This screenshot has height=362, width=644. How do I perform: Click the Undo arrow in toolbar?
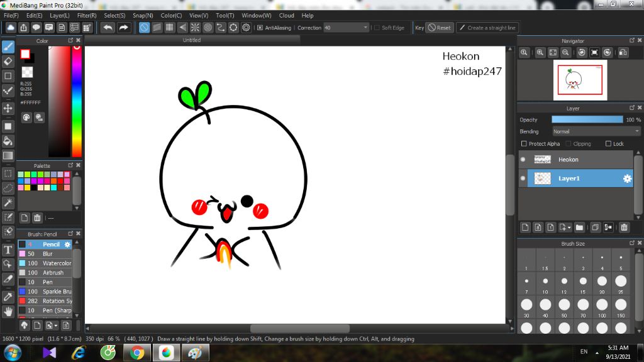click(x=108, y=28)
